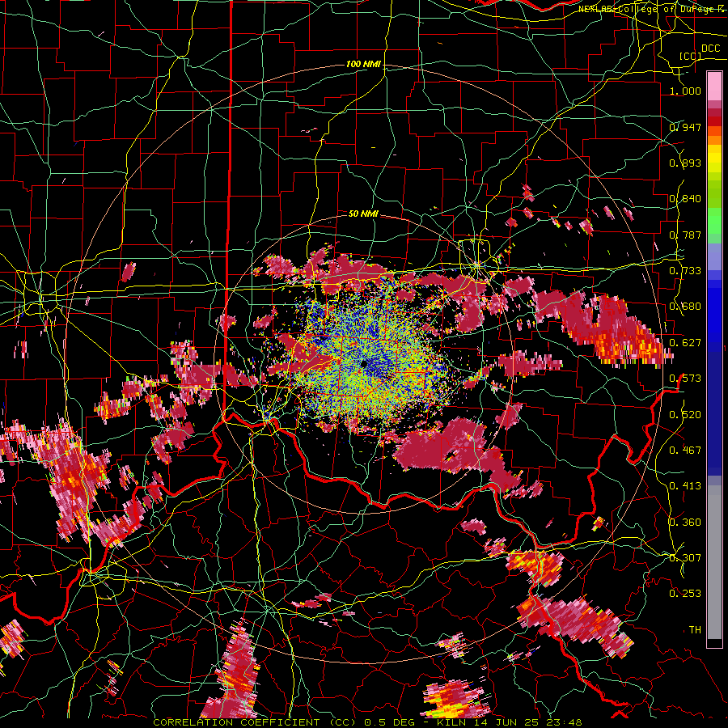Click the black radar site dot at center
728x728 pixels.
click(364, 363)
